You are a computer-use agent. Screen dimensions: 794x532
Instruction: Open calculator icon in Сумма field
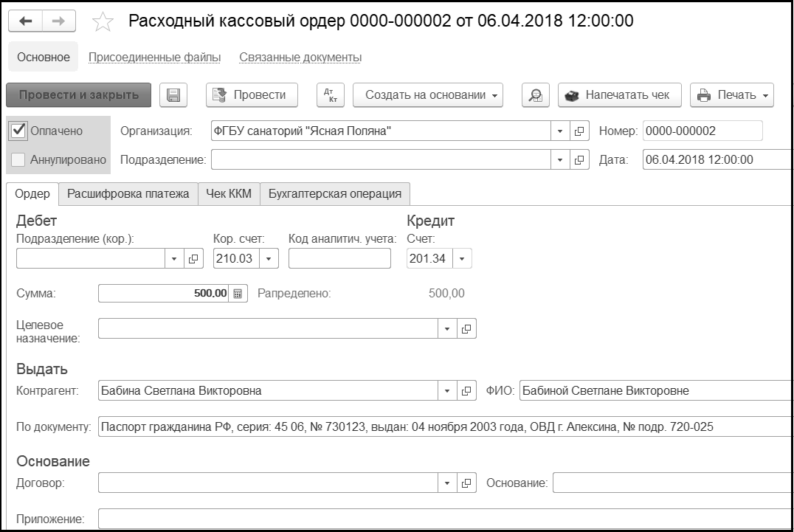pyautogui.click(x=238, y=294)
